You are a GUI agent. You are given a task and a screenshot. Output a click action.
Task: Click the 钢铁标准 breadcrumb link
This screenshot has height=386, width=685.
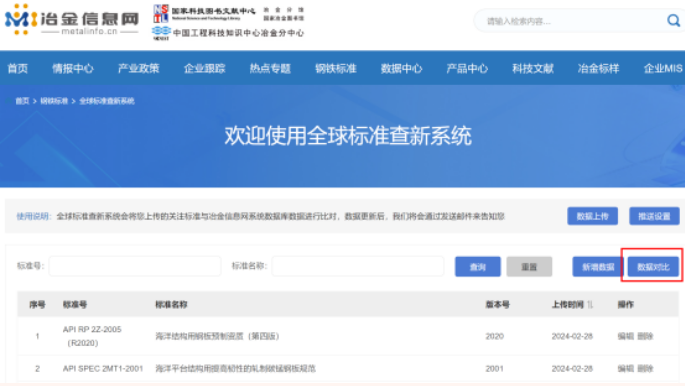(54, 101)
